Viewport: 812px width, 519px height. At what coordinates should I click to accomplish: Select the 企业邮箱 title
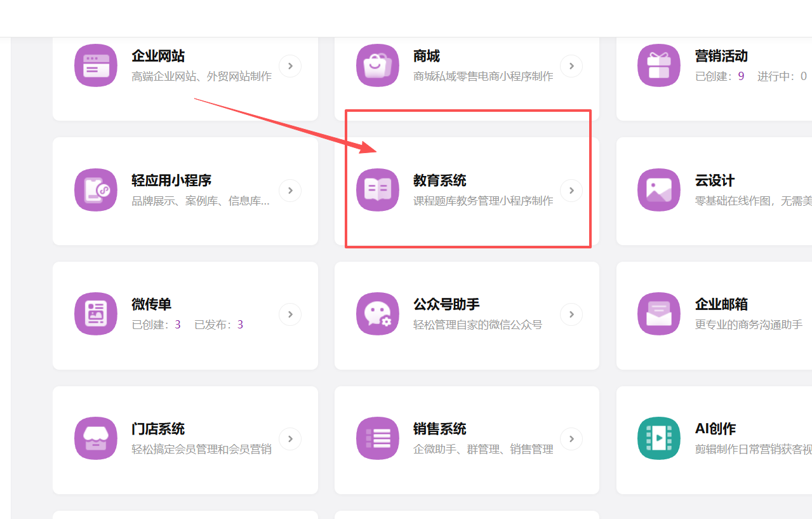(x=721, y=304)
